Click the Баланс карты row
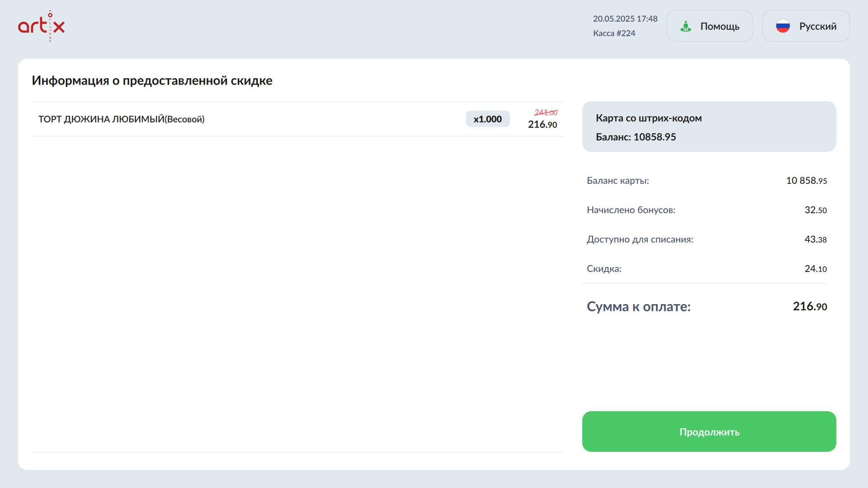 pyautogui.click(x=706, y=181)
